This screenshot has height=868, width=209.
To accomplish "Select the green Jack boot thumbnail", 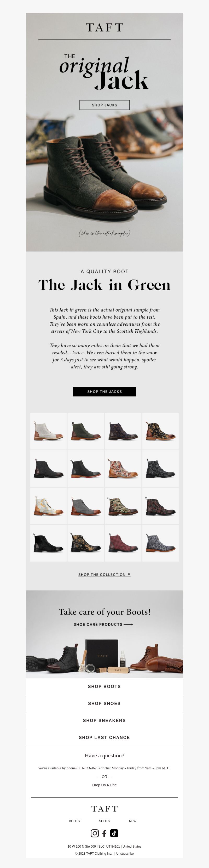I will pyautogui.click(x=86, y=431).
